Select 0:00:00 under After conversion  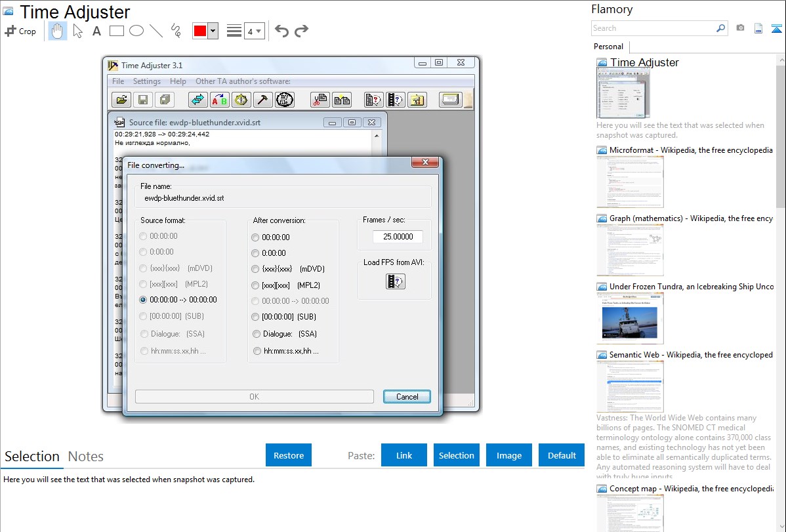click(269, 253)
